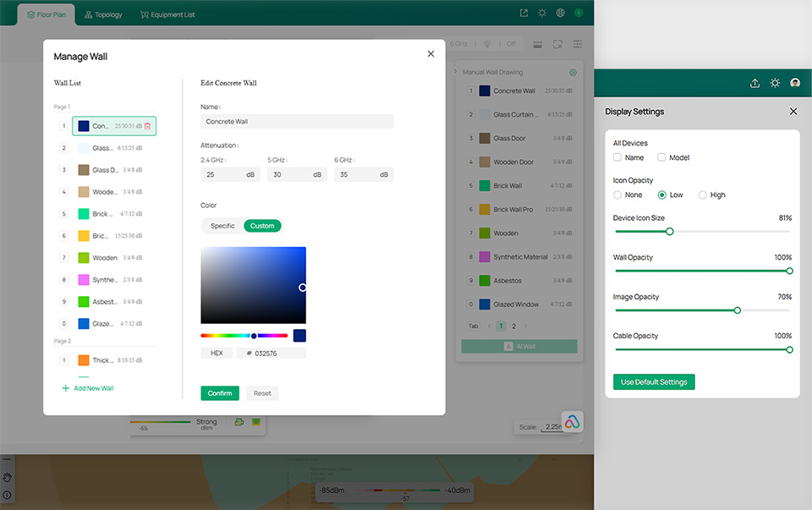Delete the Concrete Wall entry via trash icon
Screen dimensions: 812x510
point(147,126)
